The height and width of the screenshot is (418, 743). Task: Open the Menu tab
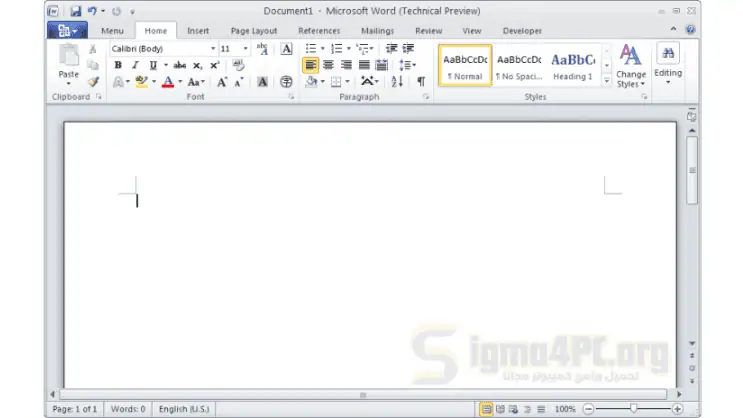(x=112, y=31)
